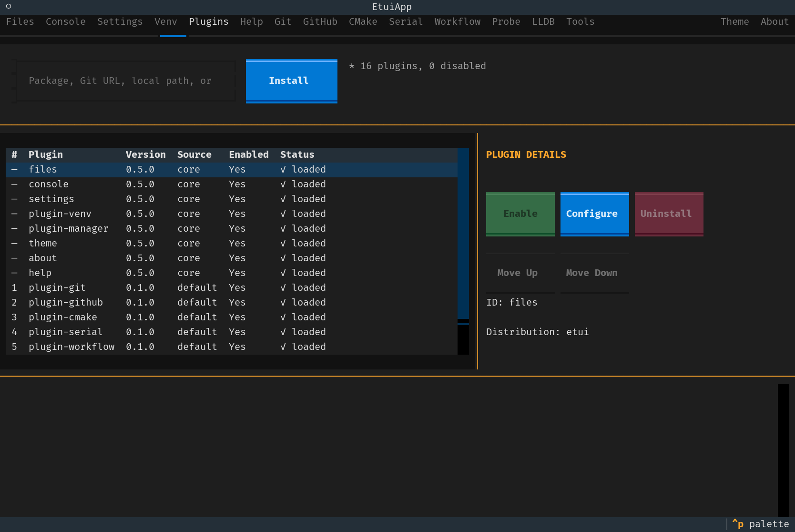Select the plugin-manager row
Screen dimensions: 795x532
232,229
